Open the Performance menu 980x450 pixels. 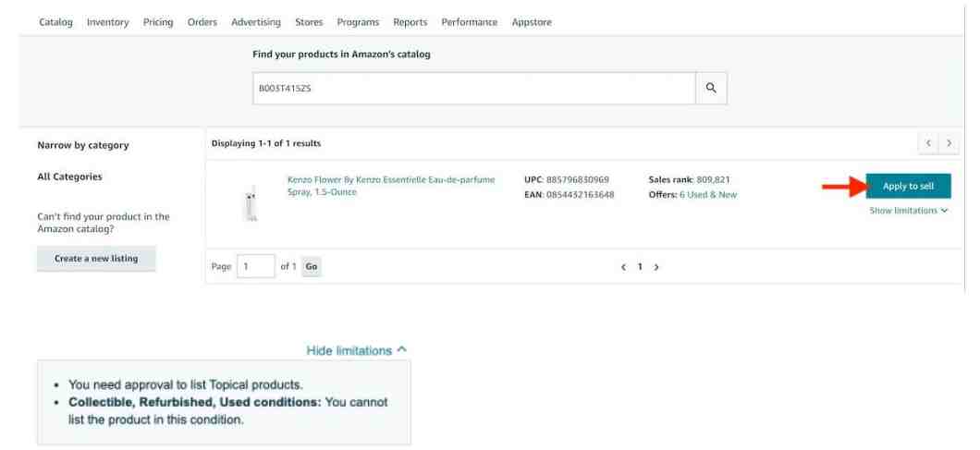(470, 22)
